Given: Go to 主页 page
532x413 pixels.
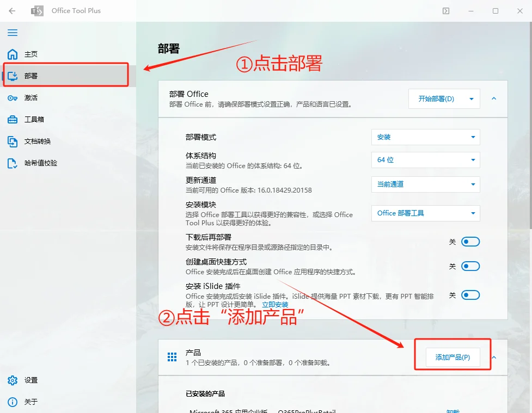Looking at the screenshot, I should [x=68, y=54].
